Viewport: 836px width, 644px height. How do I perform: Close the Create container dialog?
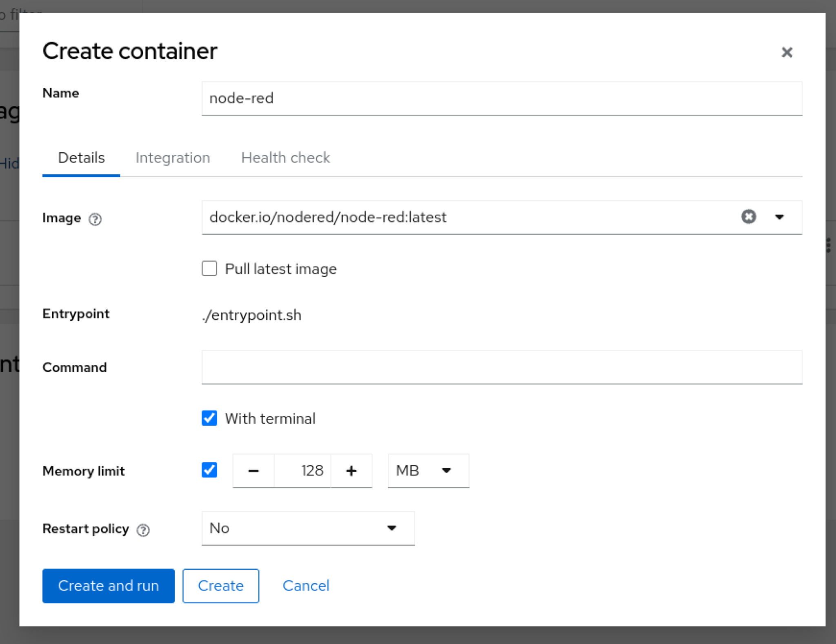[x=787, y=52]
